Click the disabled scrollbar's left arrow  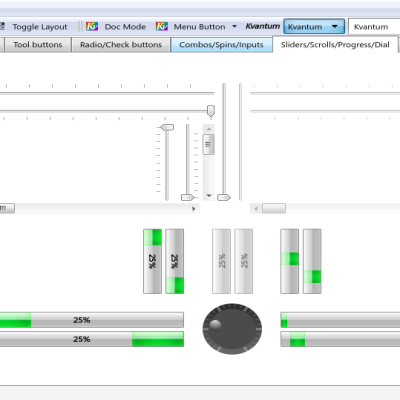[256, 209]
